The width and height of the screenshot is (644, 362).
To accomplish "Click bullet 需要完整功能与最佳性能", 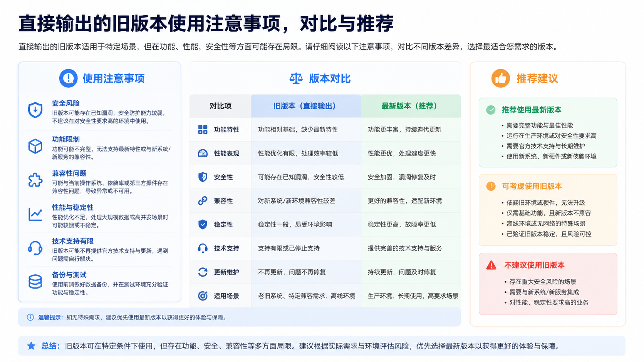I will (540, 125).
